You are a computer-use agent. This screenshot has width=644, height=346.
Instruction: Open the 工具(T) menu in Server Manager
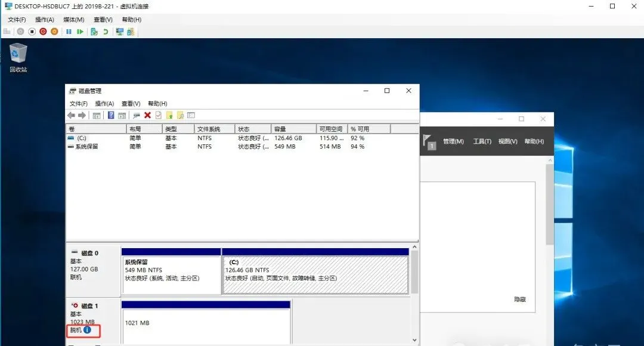(482, 141)
